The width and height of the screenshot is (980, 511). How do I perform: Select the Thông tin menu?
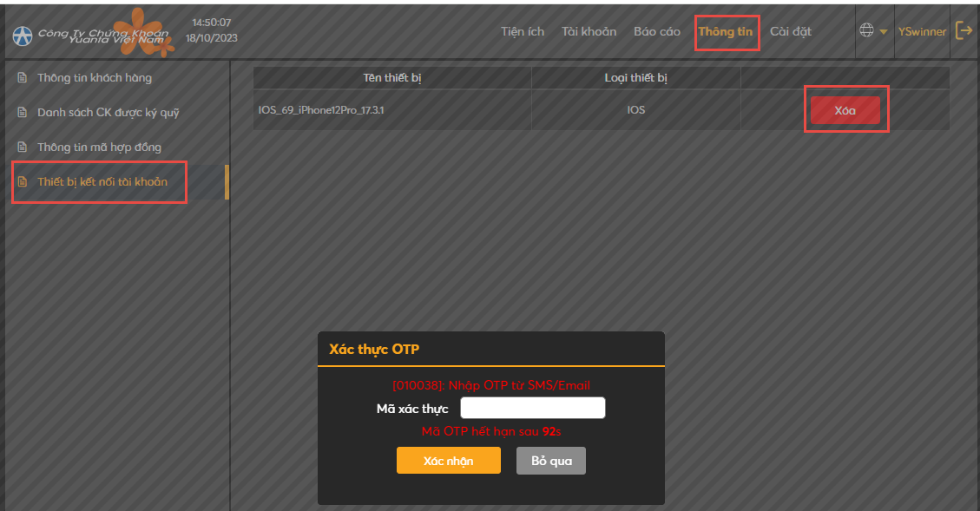(x=726, y=31)
